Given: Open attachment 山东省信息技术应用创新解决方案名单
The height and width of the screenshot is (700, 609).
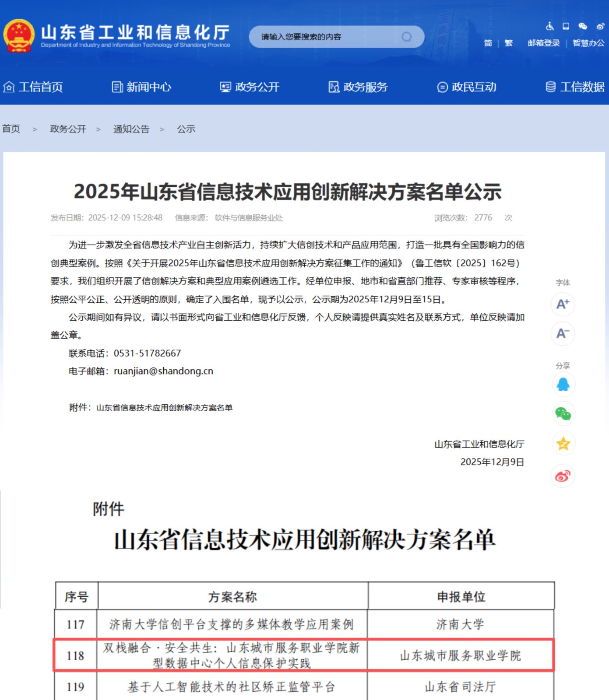Looking at the screenshot, I should click(164, 408).
